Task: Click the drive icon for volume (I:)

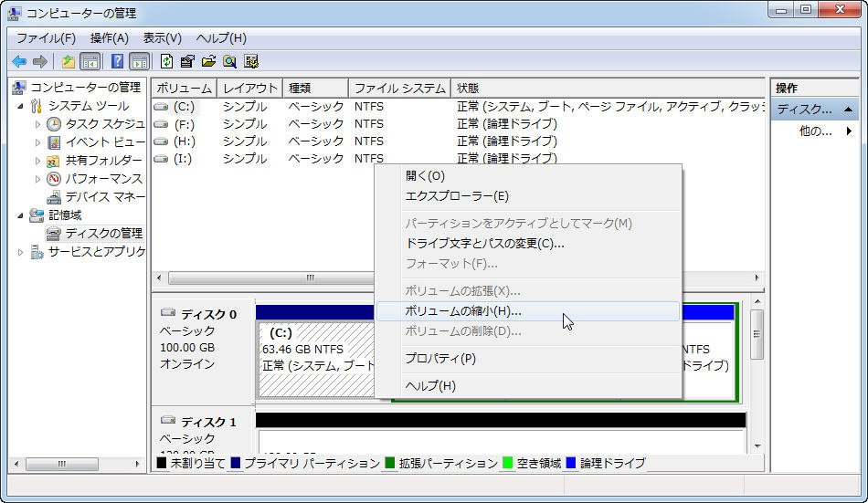Action: pyautogui.click(x=161, y=159)
